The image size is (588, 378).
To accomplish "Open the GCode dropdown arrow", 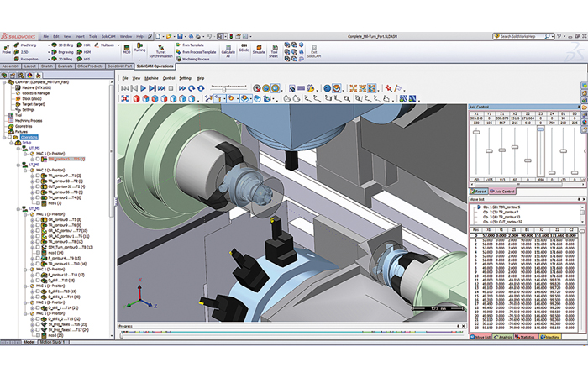I will click(244, 60).
